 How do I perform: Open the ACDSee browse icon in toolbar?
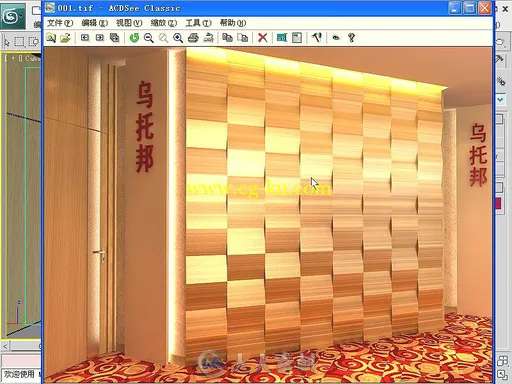tap(51, 38)
